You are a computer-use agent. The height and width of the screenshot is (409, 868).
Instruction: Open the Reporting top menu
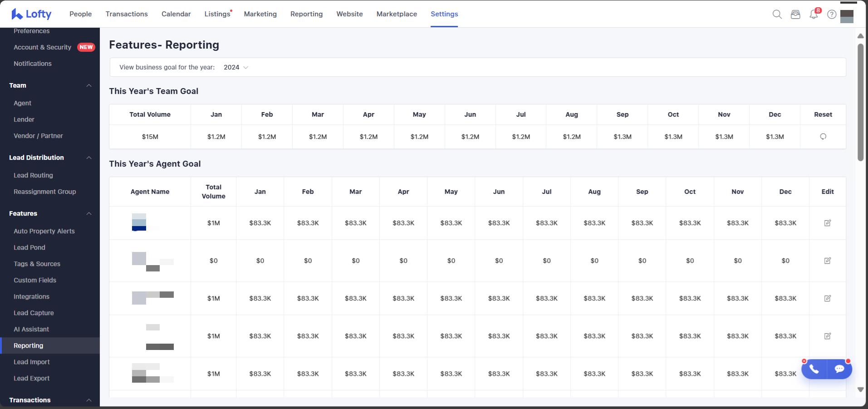point(306,14)
